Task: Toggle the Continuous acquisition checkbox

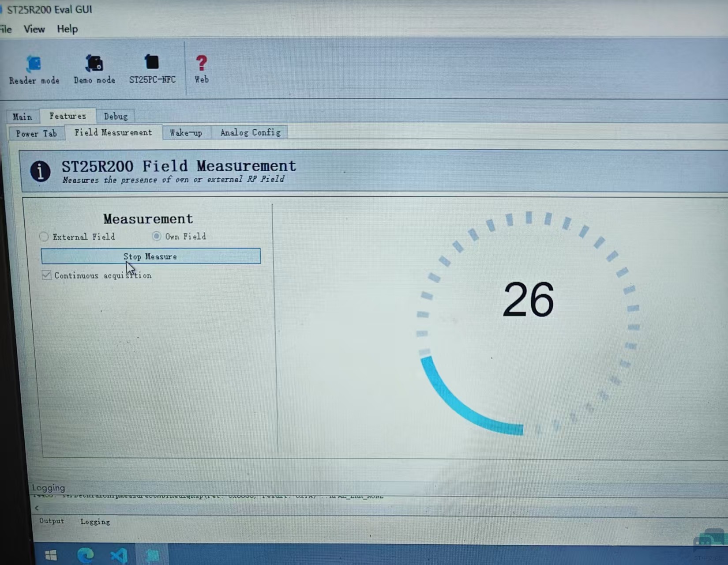Action: 46,275
